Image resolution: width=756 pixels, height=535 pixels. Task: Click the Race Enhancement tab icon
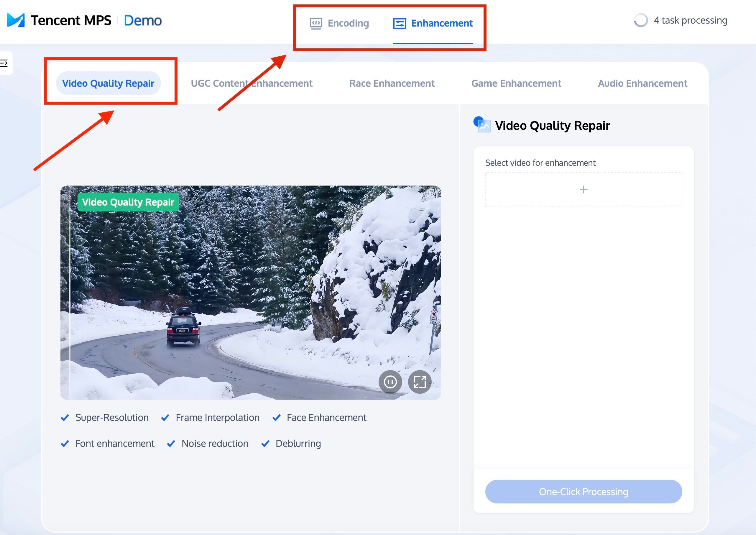tap(391, 83)
